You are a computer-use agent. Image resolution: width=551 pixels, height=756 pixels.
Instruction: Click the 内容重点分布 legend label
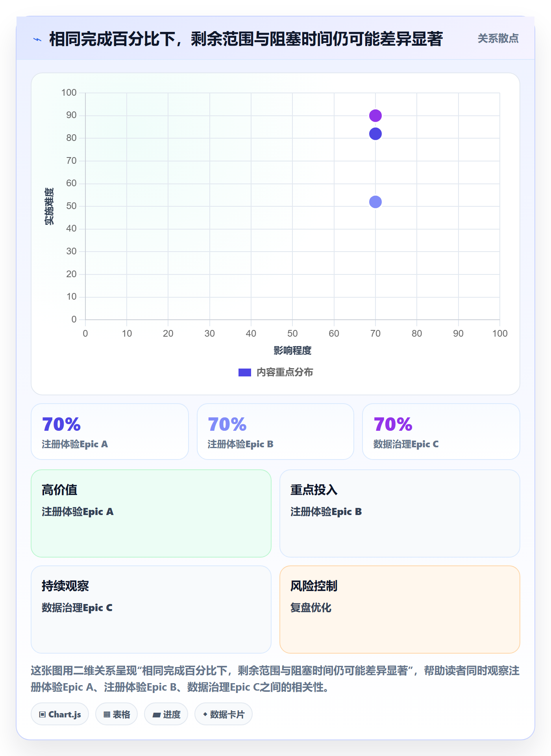(x=285, y=372)
